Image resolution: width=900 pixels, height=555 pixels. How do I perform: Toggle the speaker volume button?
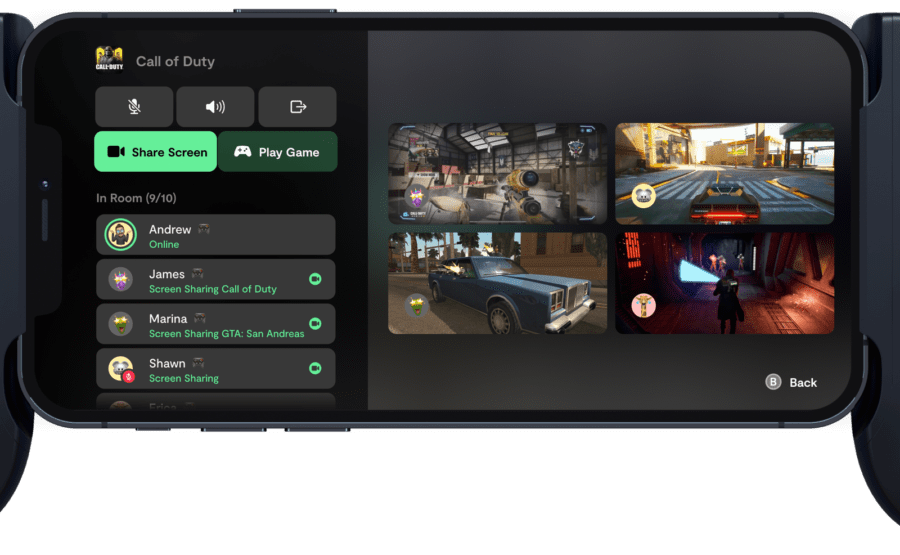[x=215, y=107]
